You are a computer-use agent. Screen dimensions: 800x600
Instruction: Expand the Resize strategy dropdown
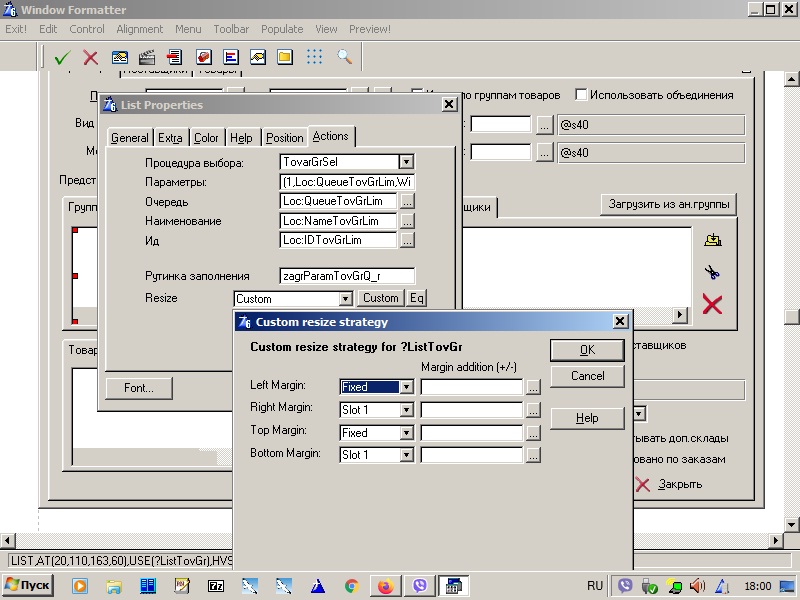(x=345, y=298)
